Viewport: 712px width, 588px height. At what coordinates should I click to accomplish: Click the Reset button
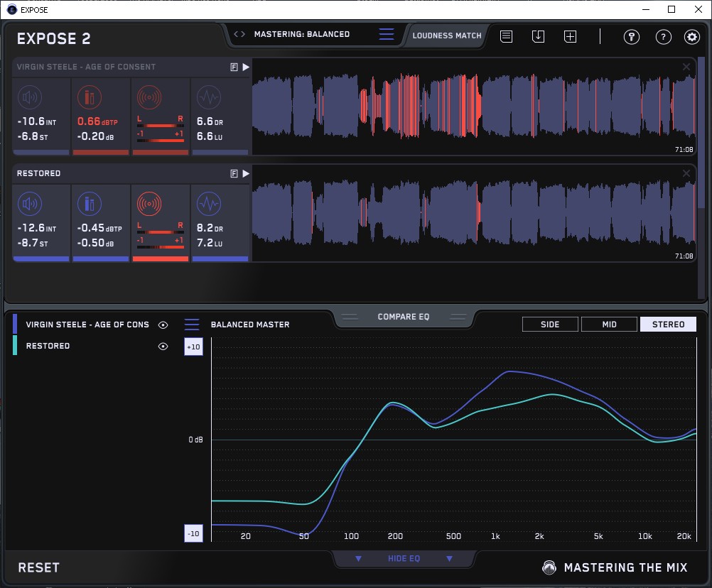click(39, 567)
